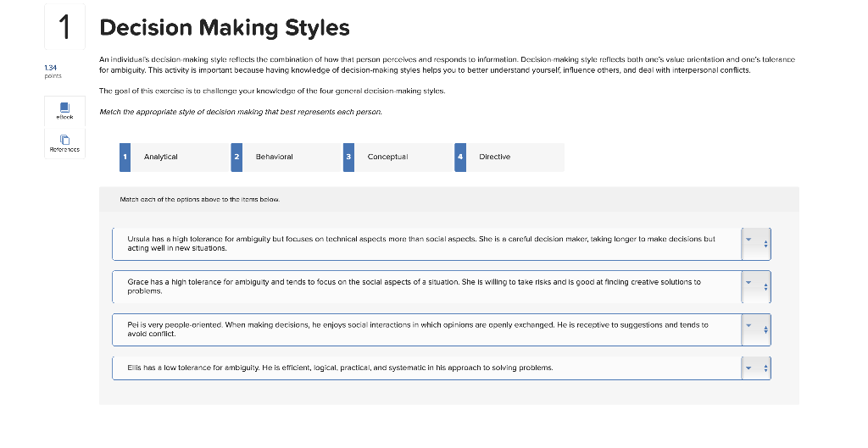Click 'Match each of the options above' instruction
The image size is (868, 448).
point(200,200)
